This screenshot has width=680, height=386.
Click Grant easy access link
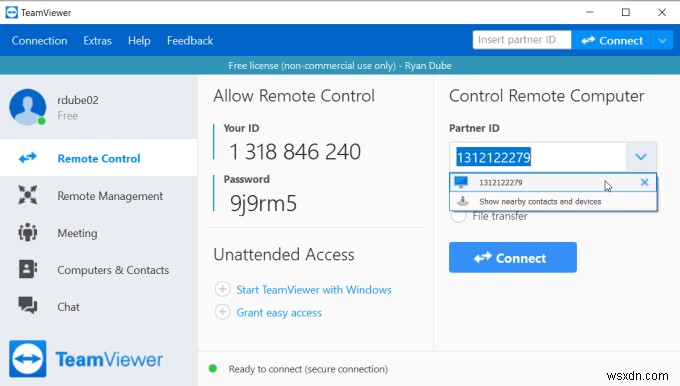[279, 313]
